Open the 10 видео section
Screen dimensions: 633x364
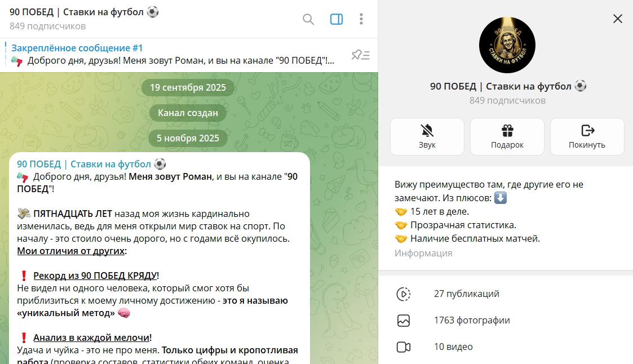pyautogui.click(x=506, y=347)
